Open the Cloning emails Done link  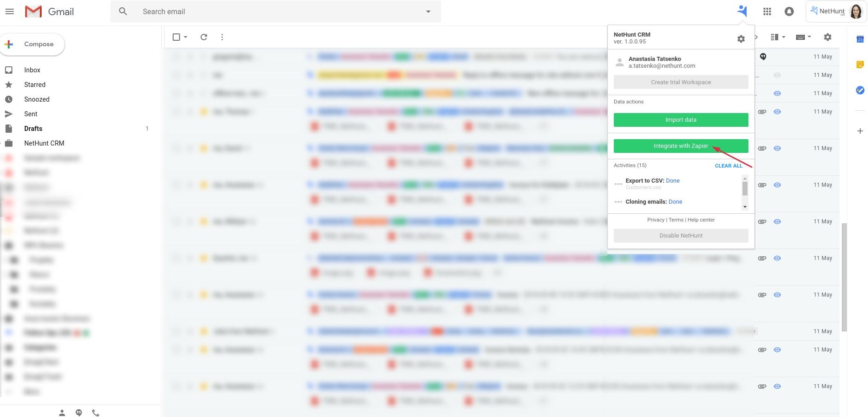coord(675,202)
